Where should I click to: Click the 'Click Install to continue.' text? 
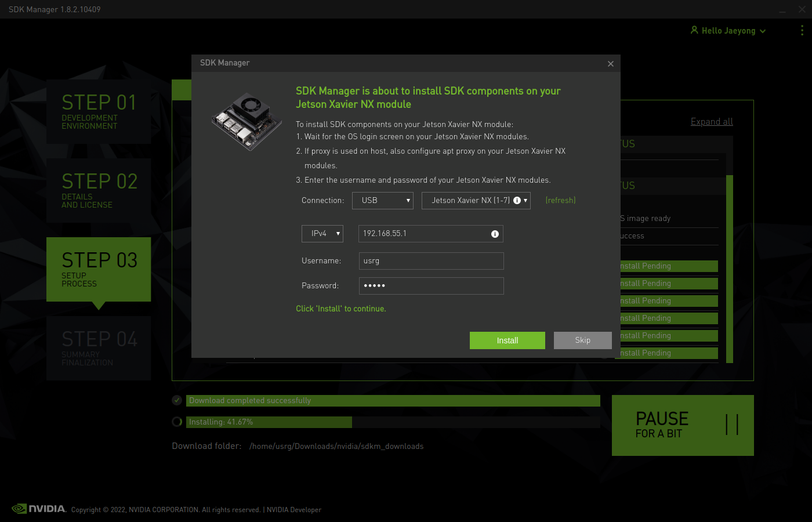[x=341, y=309]
